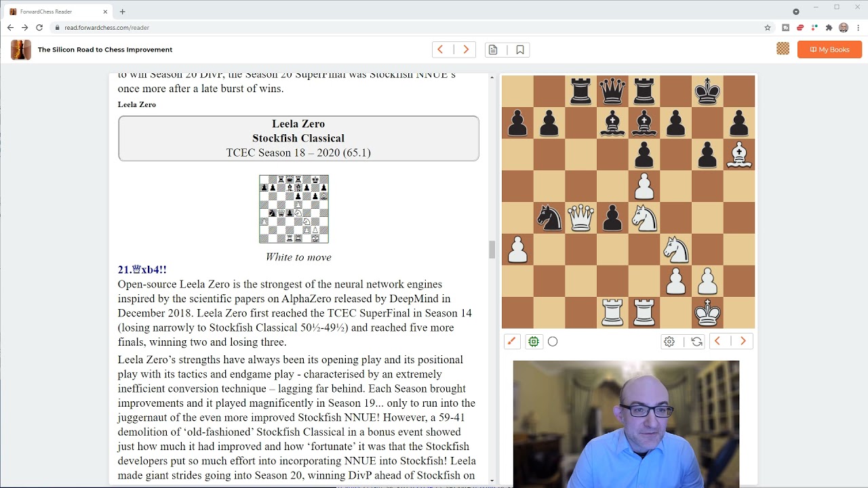
Task: Click the site padlock icon
Action: (58, 28)
